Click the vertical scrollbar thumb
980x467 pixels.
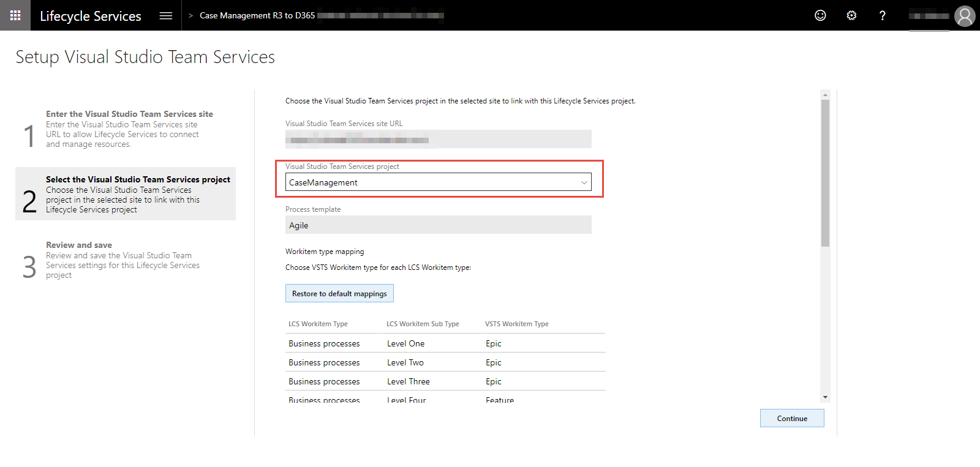click(x=825, y=173)
